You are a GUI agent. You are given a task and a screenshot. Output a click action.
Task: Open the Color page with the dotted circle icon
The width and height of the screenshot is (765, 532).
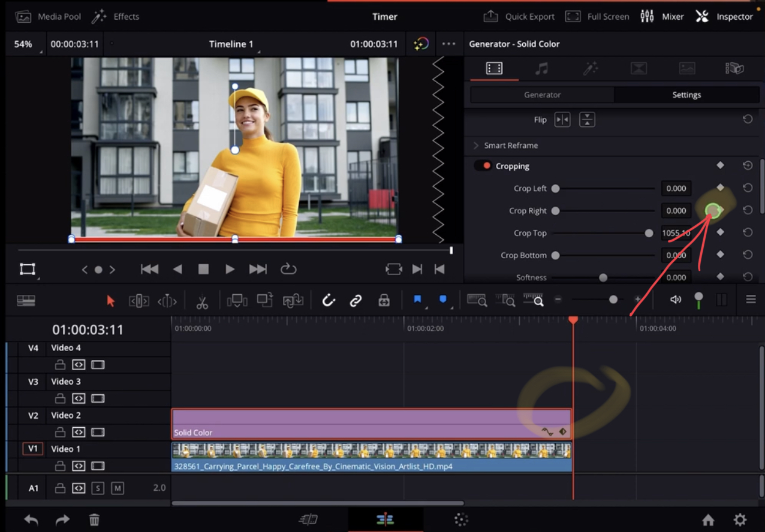coord(460,519)
